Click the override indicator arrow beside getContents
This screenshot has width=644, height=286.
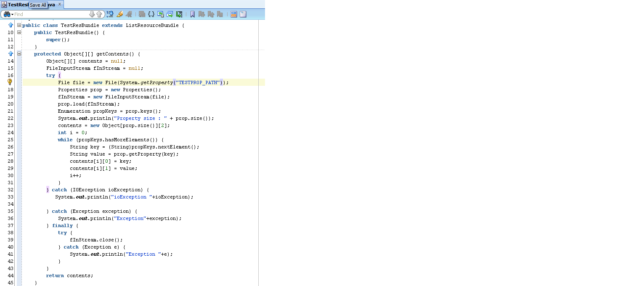(x=10, y=54)
